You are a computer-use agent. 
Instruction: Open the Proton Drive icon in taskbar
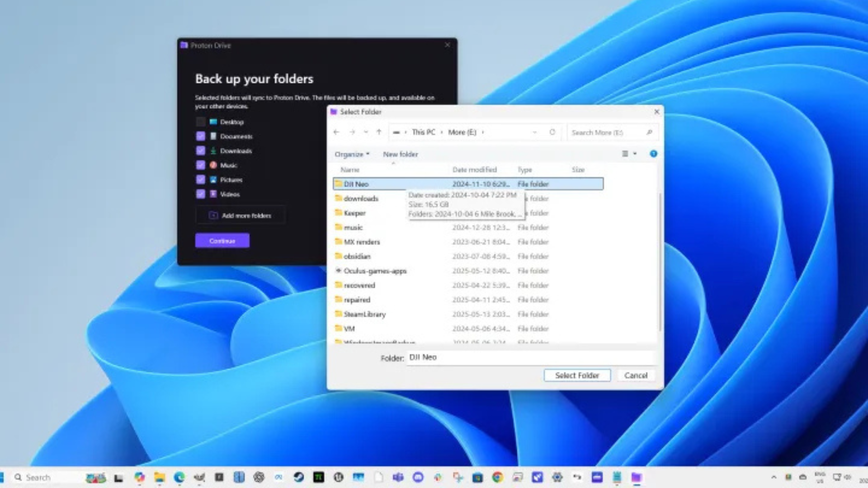click(x=637, y=477)
